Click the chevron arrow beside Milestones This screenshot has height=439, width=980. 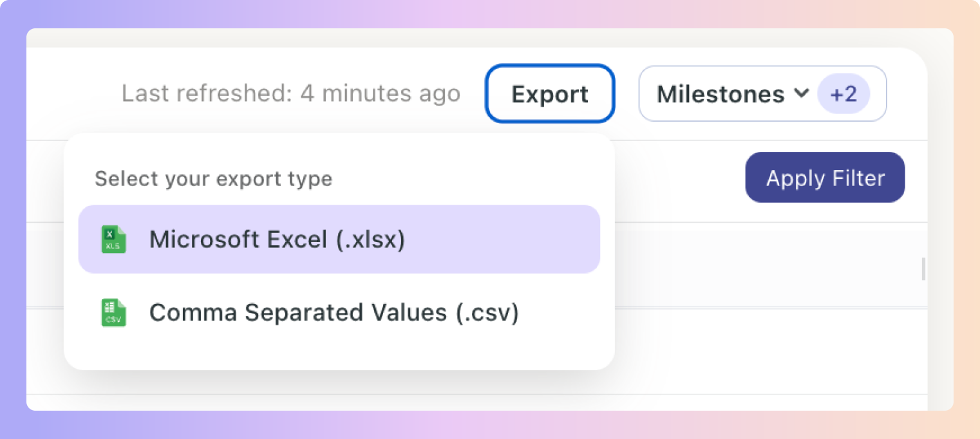tap(801, 93)
